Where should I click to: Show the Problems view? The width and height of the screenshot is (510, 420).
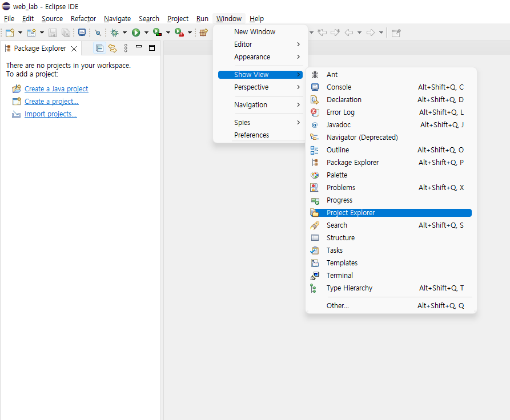pos(391,188)
